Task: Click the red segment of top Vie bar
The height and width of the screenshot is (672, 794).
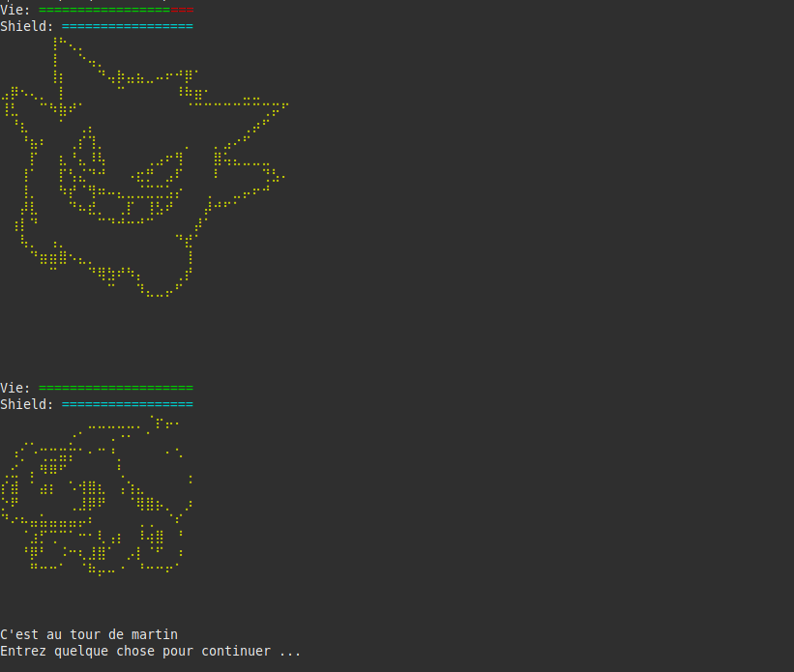Action: click(182, 10)
